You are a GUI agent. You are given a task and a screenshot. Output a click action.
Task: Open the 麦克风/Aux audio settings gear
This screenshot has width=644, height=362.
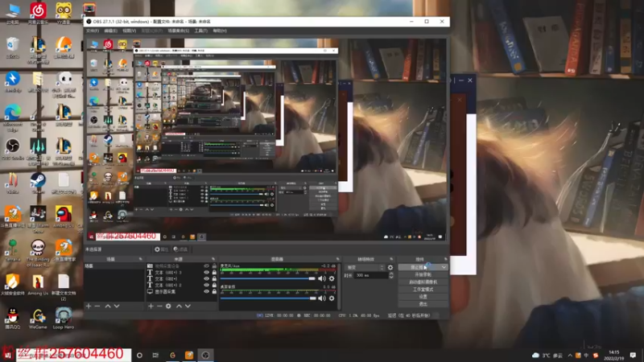pyautogui.click(x=332, y=278)
